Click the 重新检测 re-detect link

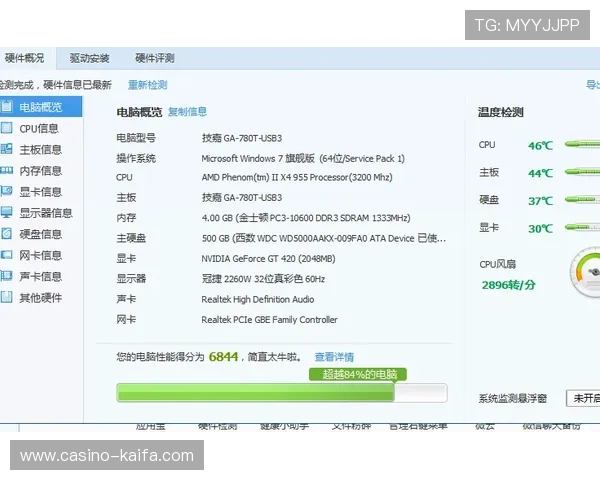(x=148, y=85)
